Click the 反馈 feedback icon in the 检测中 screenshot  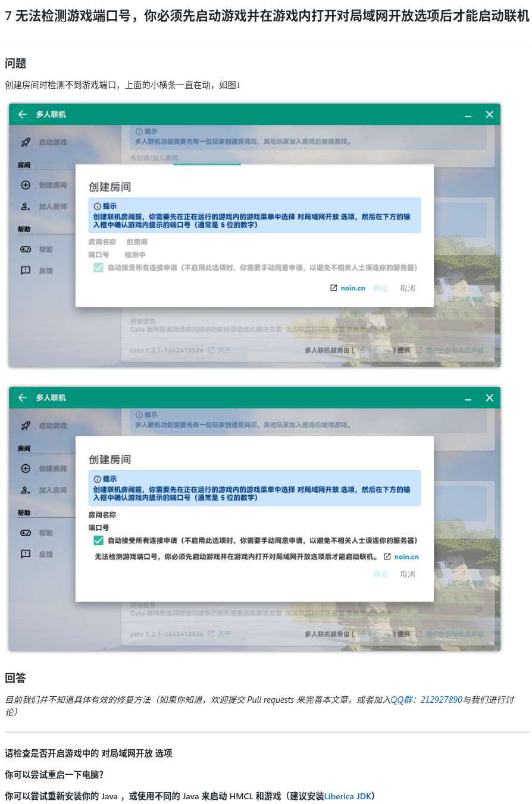point(26,271)
